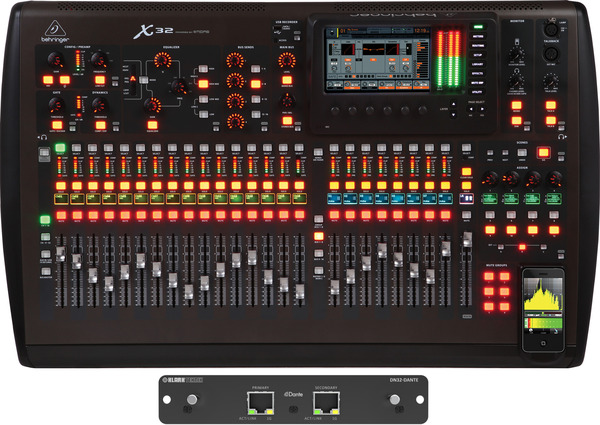Select the green-lit CH 1-16 layer button
The width and height of the screenshot is (600, 425).
point(45,220)
